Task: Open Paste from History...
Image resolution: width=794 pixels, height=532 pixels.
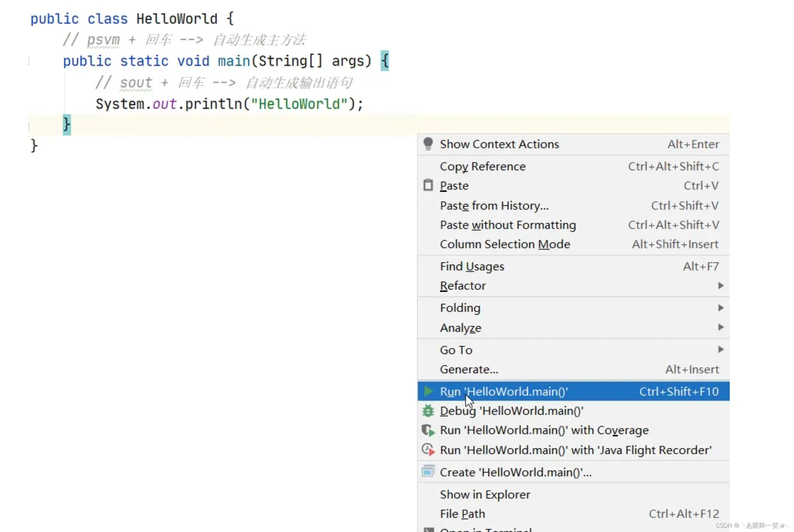Action: tap(573, 205)
